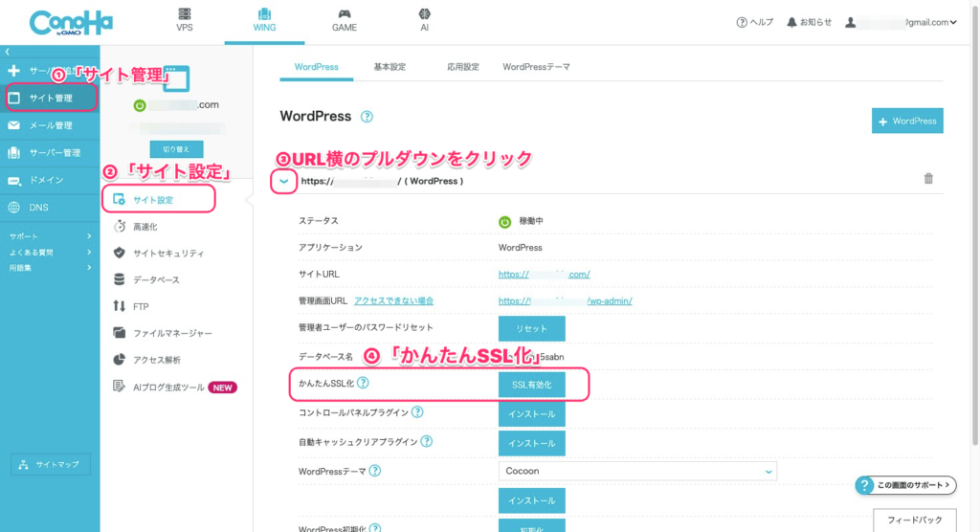Image resolution: width=980 pixels, height=532 pixels.
Task: Open the WordPressテーマ Cocoon dropdown
Action: pos(637,471)
